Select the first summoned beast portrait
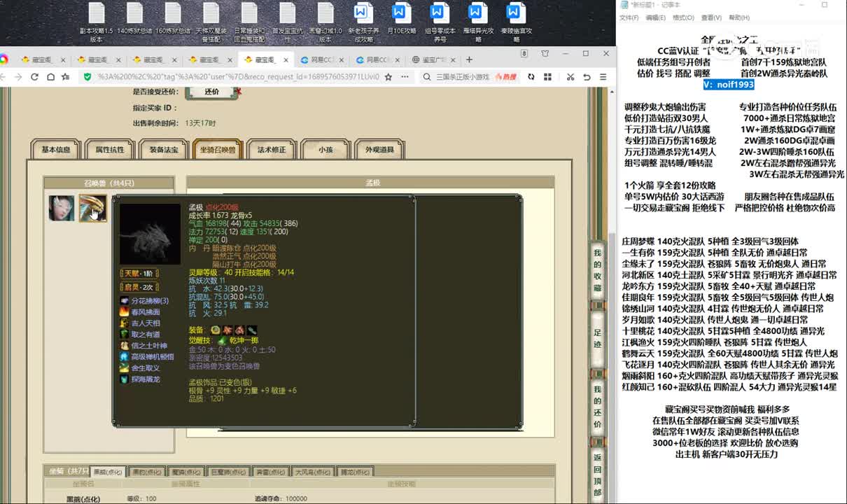 62,208
